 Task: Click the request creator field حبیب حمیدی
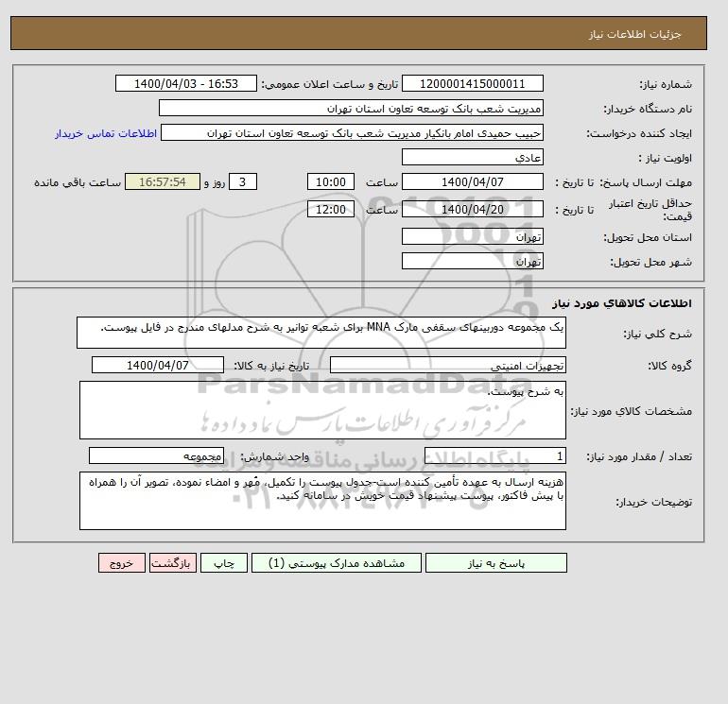point(352,132)
